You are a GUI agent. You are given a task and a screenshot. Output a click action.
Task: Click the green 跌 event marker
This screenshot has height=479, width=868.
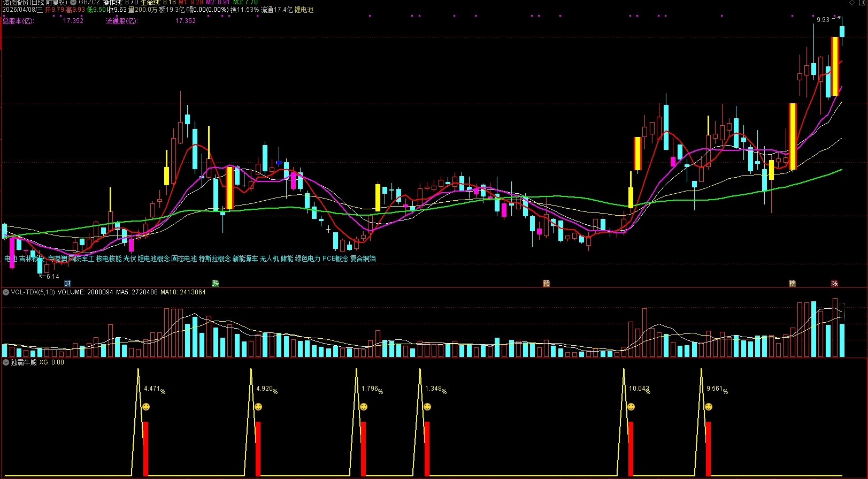click(x=215, y=283)
